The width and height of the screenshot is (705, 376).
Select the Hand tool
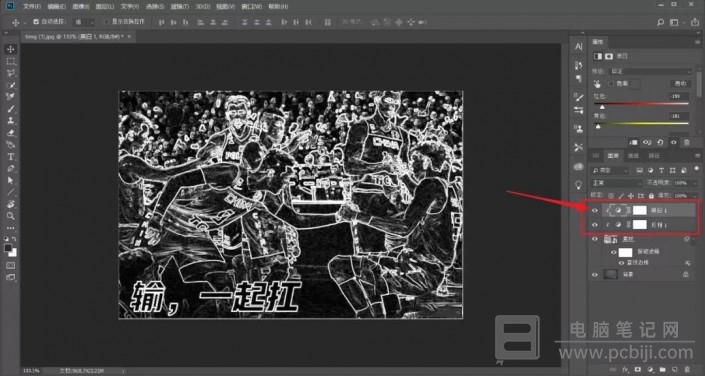point(10,204)
